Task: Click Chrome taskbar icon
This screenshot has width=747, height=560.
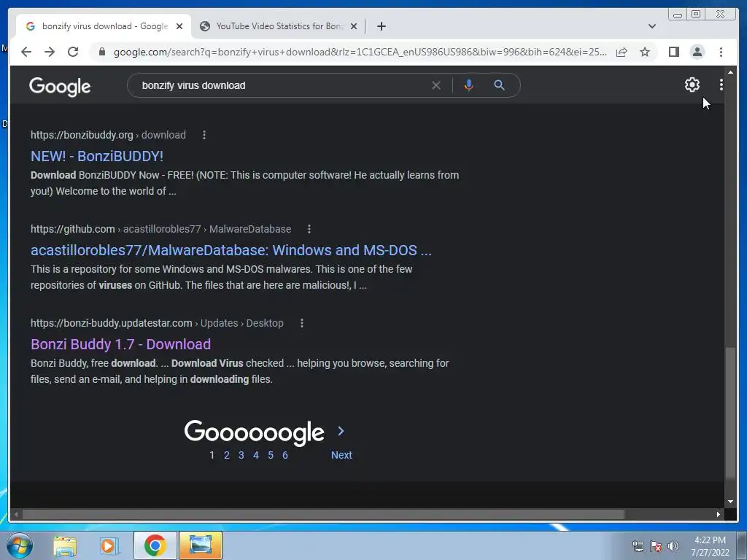Action: click(x=155, y=545)
